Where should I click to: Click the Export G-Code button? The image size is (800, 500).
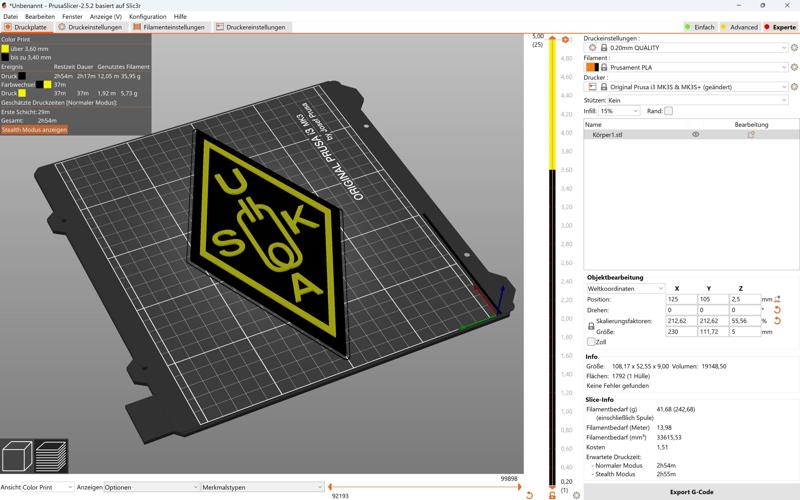pos(692,492)
